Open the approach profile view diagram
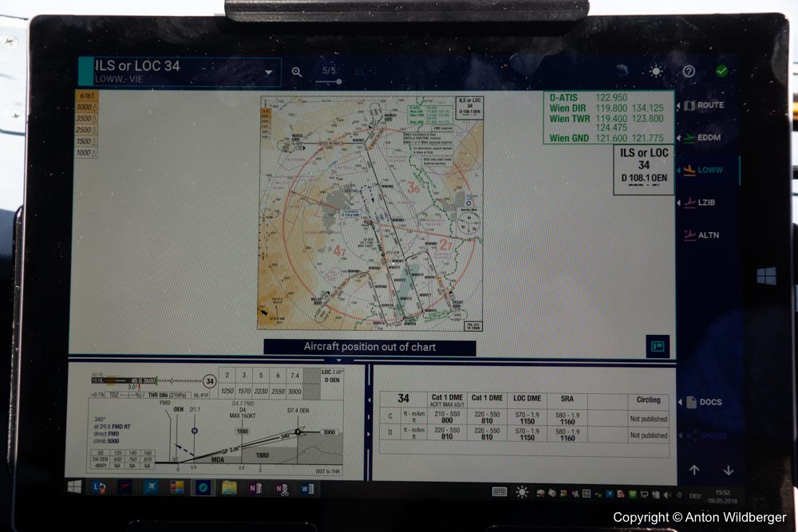Viewport: 798px width, 532px height. pos(215,437)
